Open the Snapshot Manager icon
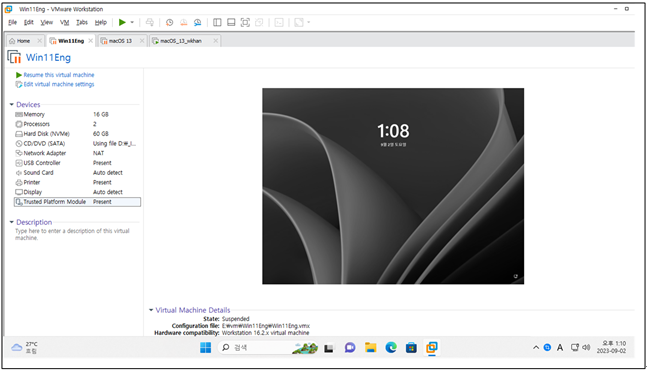The image size is (647, 371). point(197,22)
